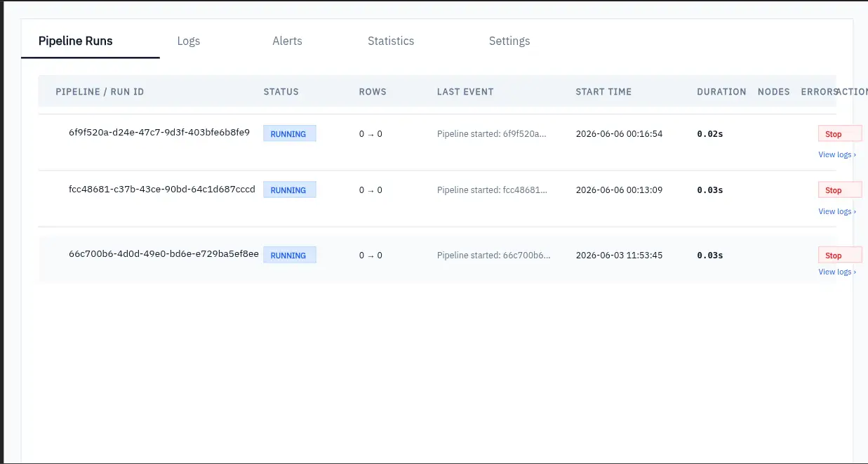Click duration 0.02s of run 6f9f520a
Screen dimensions: 868x464
710,133
